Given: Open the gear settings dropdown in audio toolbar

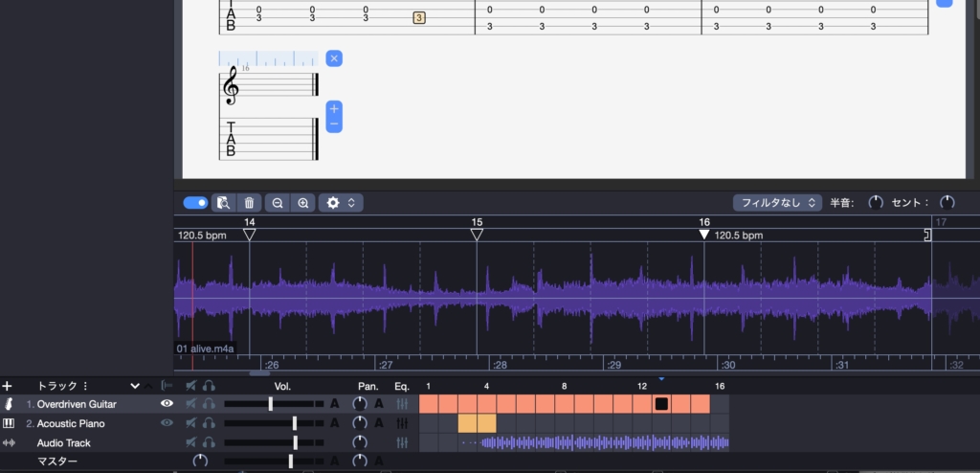Looking at the screenshot, I should pyautogui.click(x=342, y=203).
